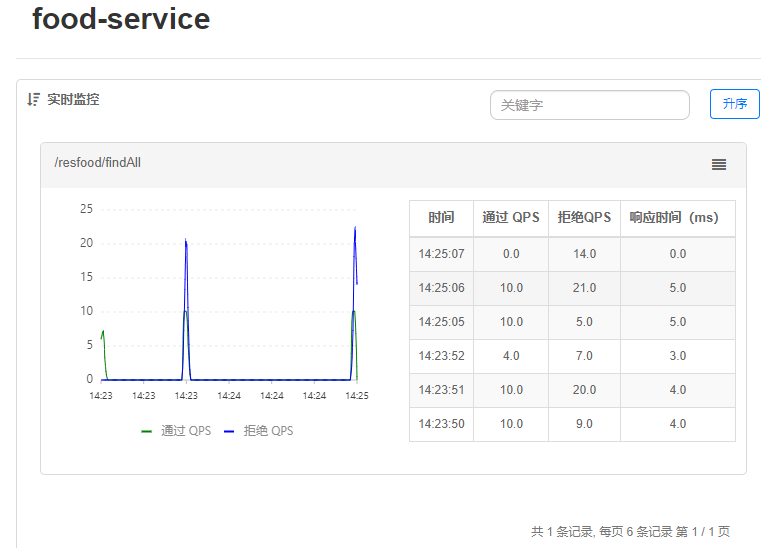Click passed QPS 4.0 in 14:23:52 row
Screen dimensions: 761x548
(x=511, y=356)
